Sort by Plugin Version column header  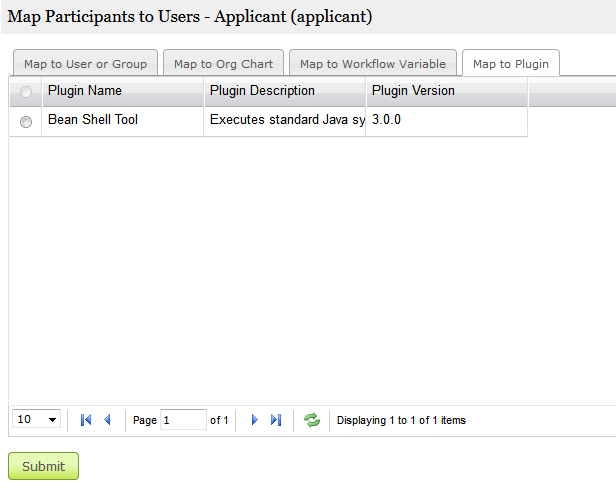click(445, 91)
